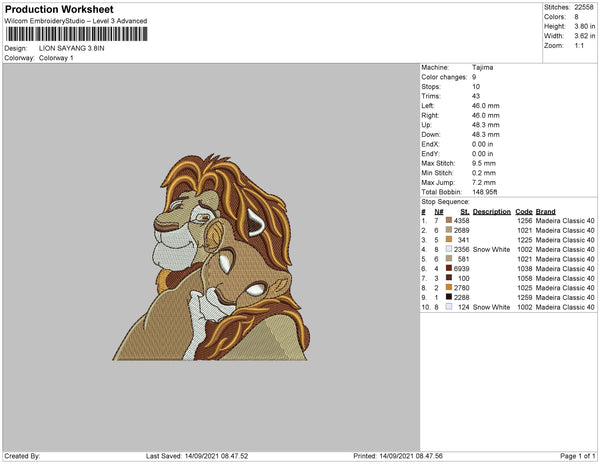
Task: Click the barcode under the worksheet header
Action: click(x=77, y=34)
